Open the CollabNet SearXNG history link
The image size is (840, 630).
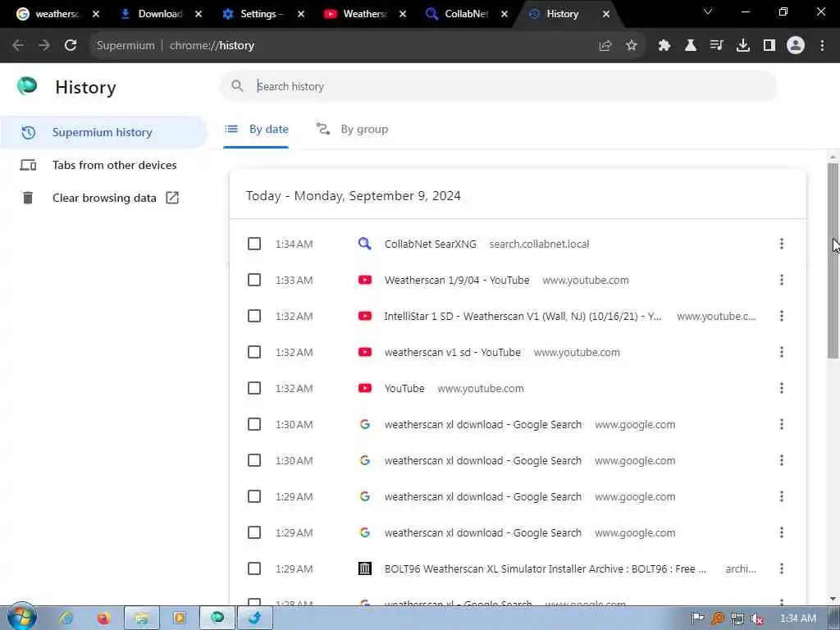430,244
